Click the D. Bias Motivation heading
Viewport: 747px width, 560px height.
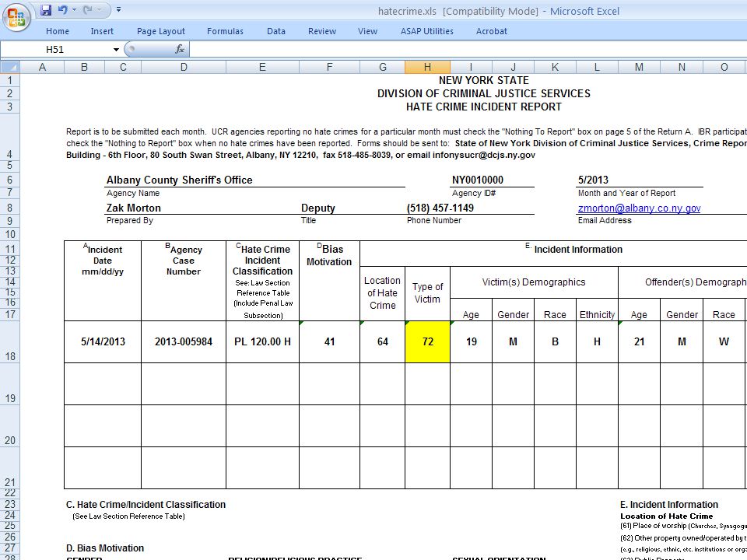105,548
